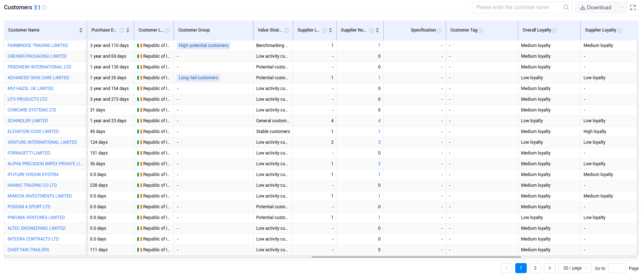Open ALPHA PRECISION IMPEX PRIVATE LI... link
This screenshot has height=276, width=644.
click(45, 164)
